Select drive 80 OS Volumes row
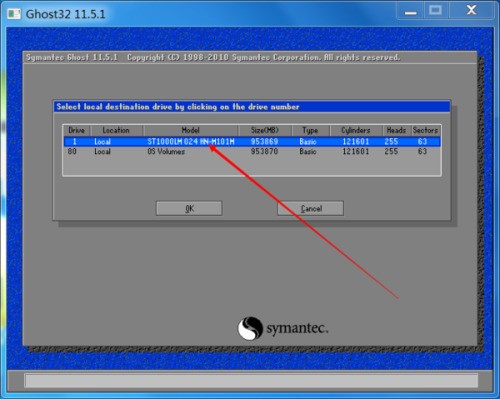Viewport: 500px width, 399px height. click(x=252, y=152)
